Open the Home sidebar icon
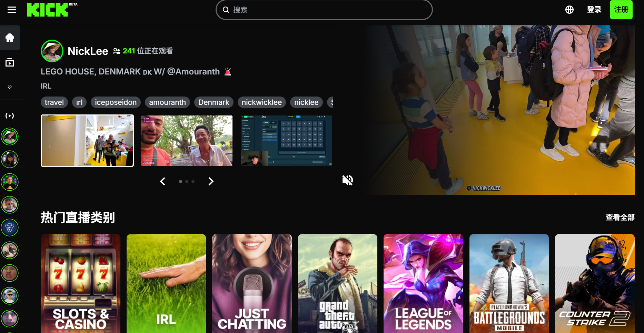The height and width of the screenshot is (333, 644). (10, 37)
